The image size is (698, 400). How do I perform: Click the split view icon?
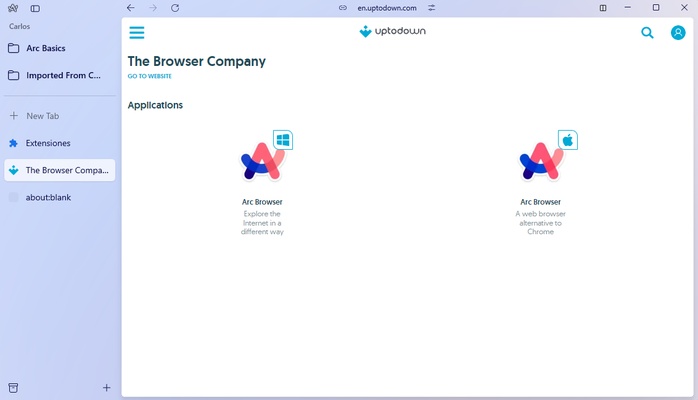pyautogui.click(x=603, y=8)
